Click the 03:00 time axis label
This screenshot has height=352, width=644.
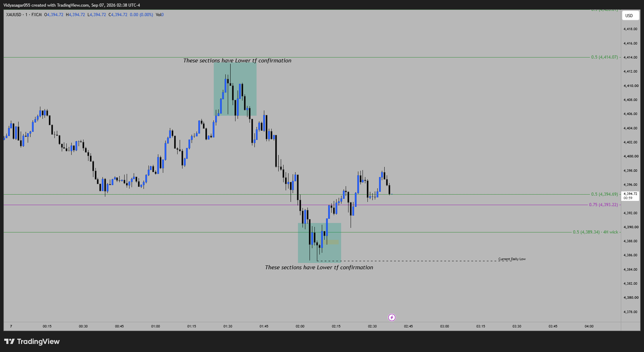tap(445, 326)
